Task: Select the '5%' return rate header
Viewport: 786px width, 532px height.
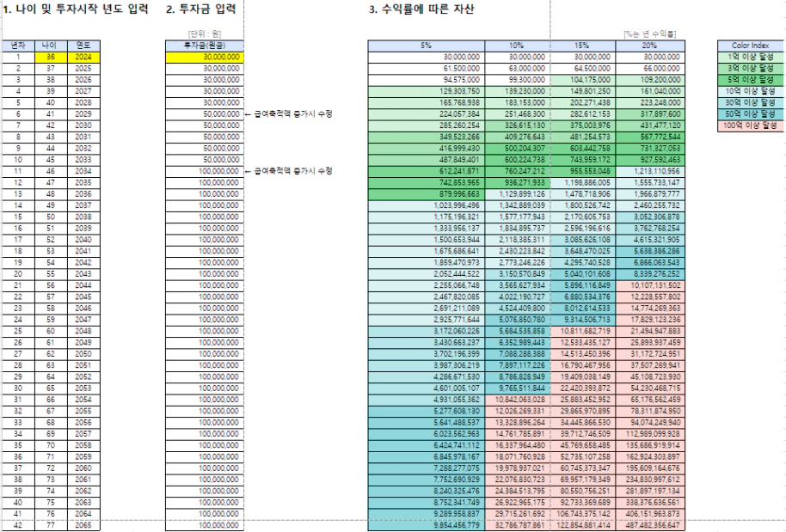Action: coord(426,46)
